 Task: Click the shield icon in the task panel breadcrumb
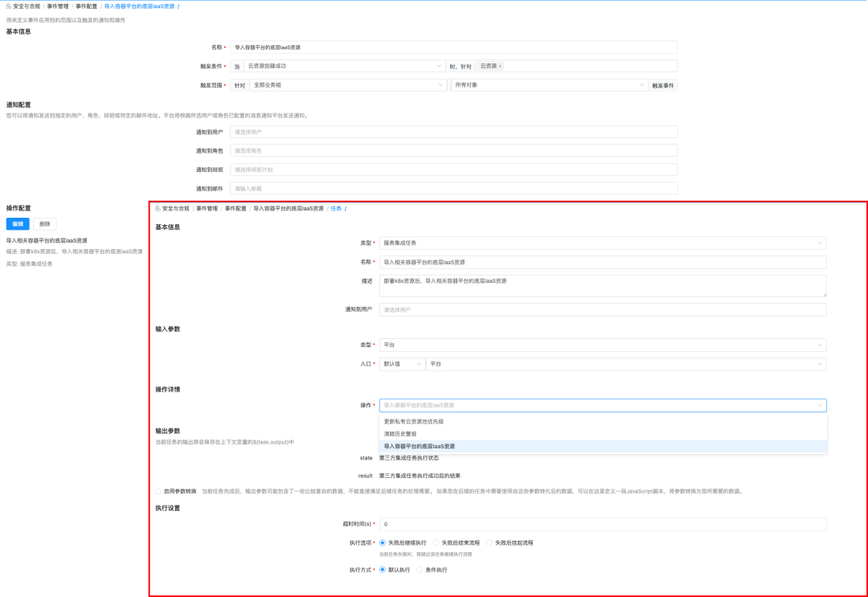click(158, 207)
